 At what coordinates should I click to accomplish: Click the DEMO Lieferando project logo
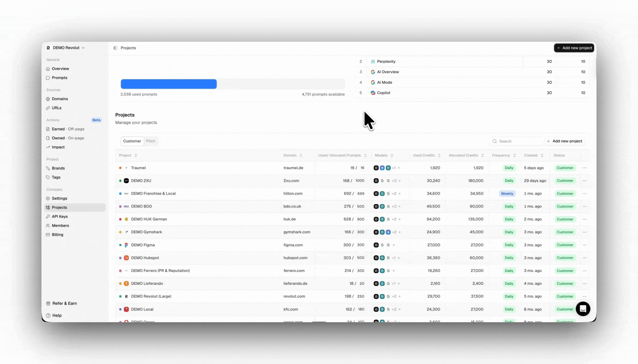(126, 283)
